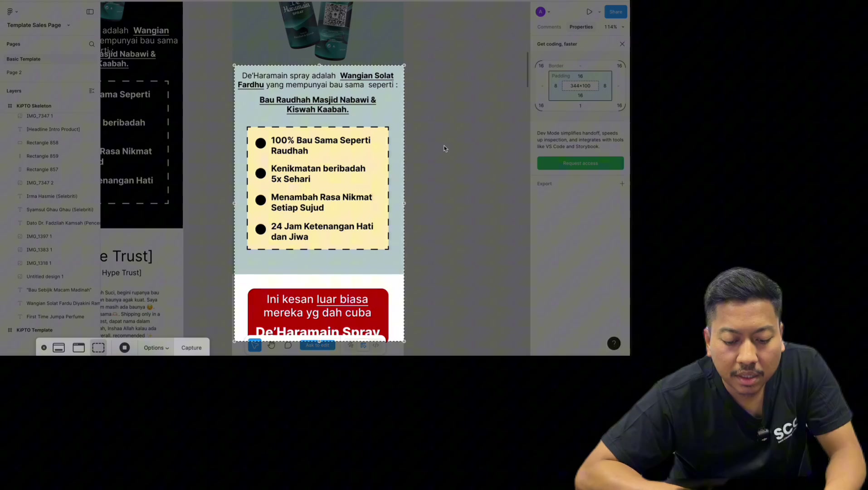Click the Ask to edit button
This screenshot has width=868, height=490.
(x=317, y=345)
